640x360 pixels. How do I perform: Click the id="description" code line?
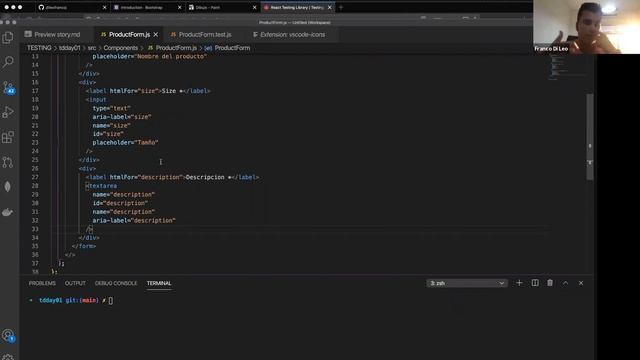point(120,203)
